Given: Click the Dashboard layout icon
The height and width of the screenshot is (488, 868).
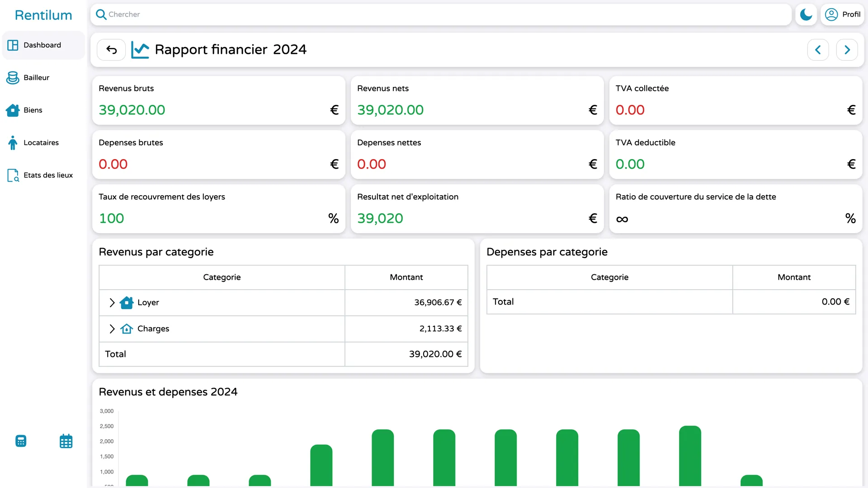Looking at the screenshot, I should point(13,45).
